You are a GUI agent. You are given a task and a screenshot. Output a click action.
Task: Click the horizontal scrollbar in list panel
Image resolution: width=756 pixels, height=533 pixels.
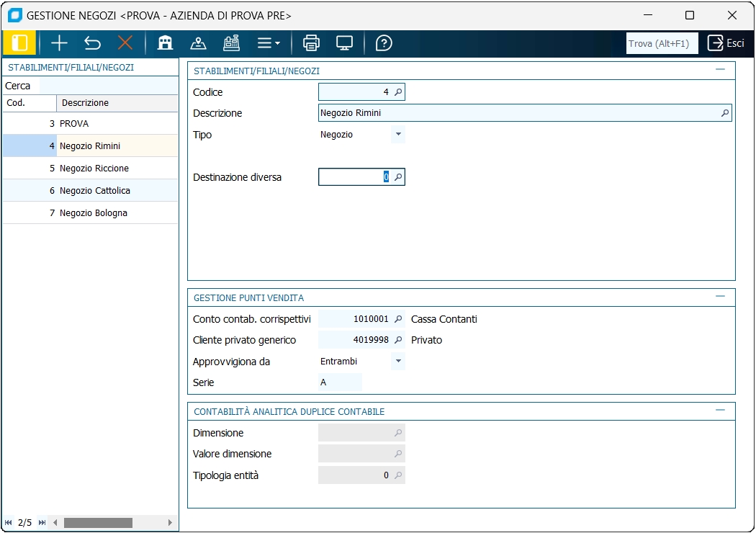pos(98,522)
